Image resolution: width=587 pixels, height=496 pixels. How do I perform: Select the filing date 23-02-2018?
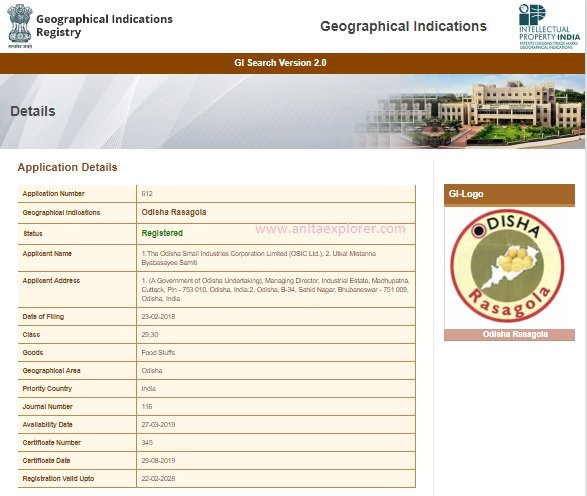coord(158,316)
